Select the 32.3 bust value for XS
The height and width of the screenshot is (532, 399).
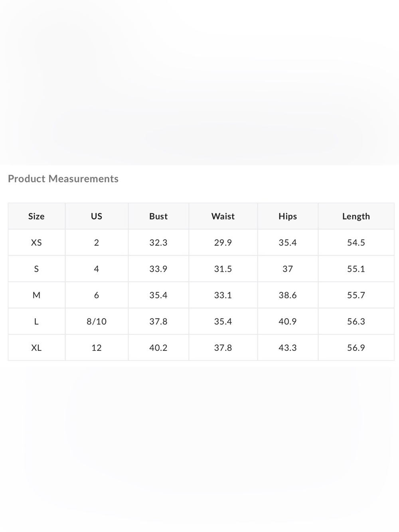[158, 242]
